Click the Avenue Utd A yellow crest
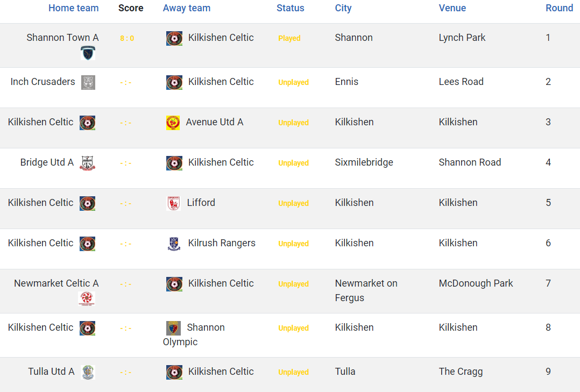 (x=173, y=123)
